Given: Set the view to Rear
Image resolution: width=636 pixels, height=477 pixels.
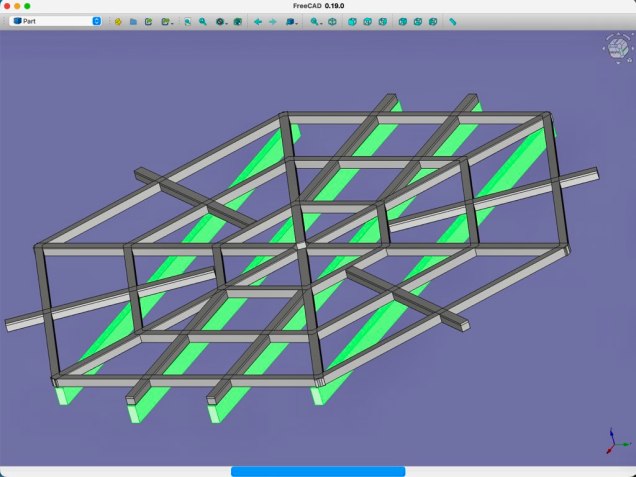Looking at the screenshot, I should [x=402, y=21].
